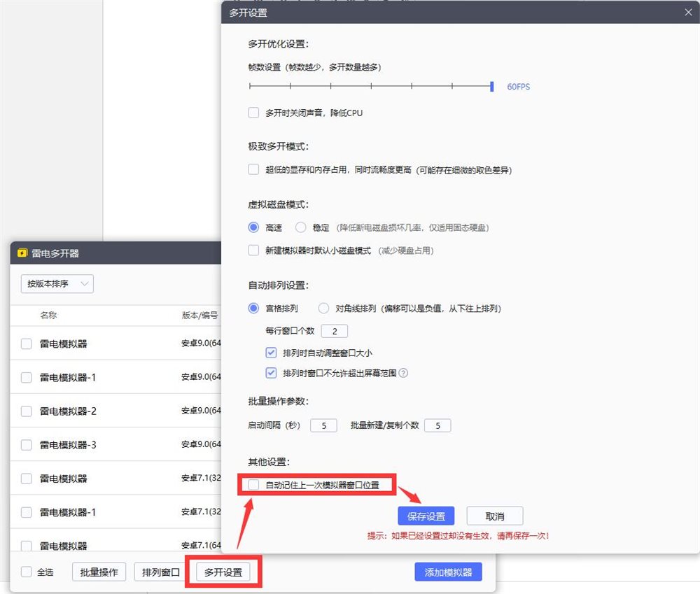This screenshot has height=594, width=700.
Task: Click the 雷电模拟器-2 name text
Action: pyautogui.click(x=68, y=411)
